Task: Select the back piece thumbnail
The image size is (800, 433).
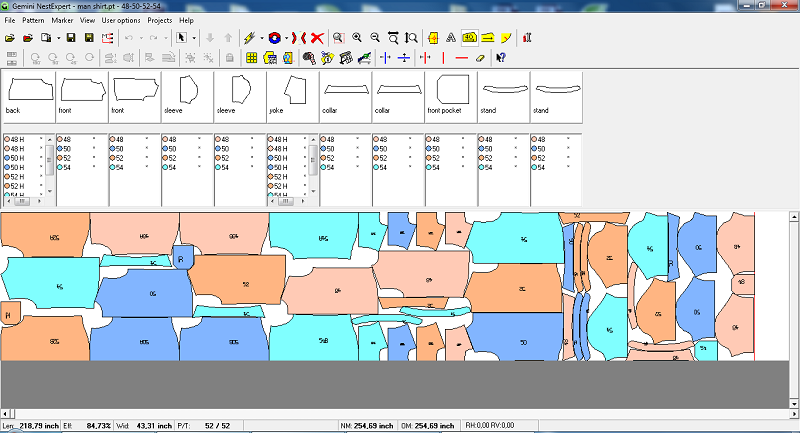Action: (x=30, y=96)
